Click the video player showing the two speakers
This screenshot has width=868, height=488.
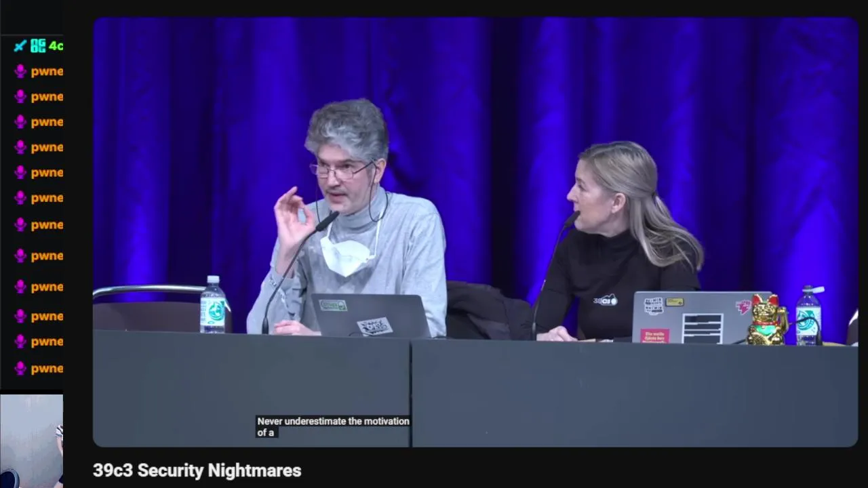coord(475,232)
